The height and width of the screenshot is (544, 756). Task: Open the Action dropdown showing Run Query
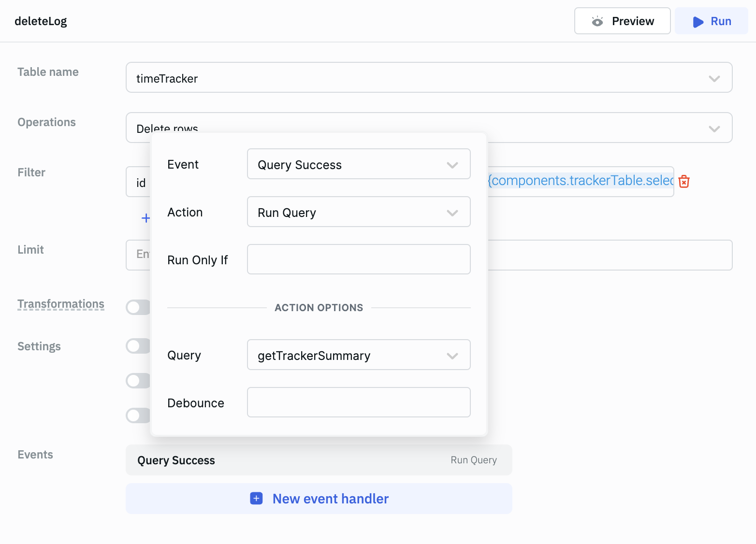[358, 212]
